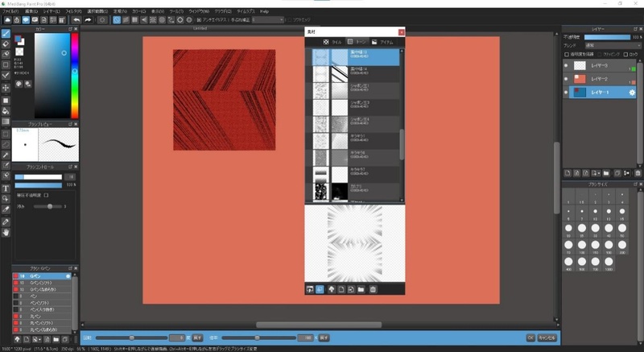Open the レイヤー menu
Viewport: 644px width, 352px height.
point(51,11)
